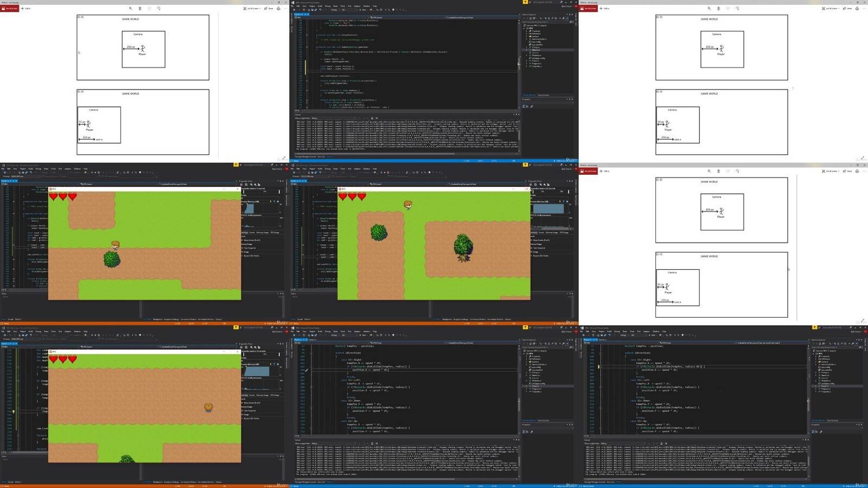868x488 pixels.
Task: Open the Update method navigation dropdown, top-center Visual Studio
Action: click(x=482, y=17)
